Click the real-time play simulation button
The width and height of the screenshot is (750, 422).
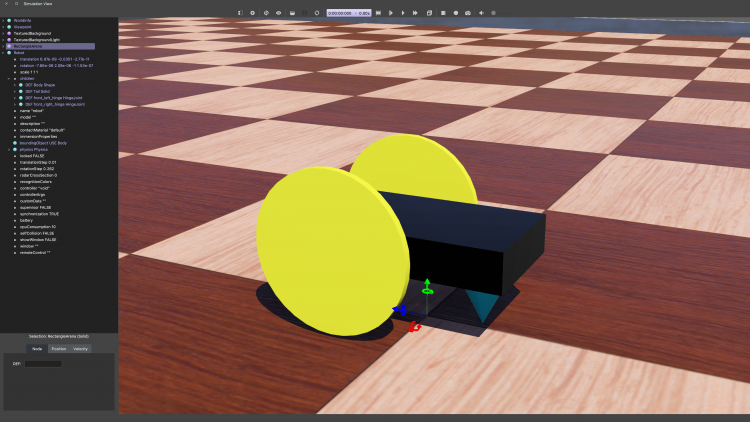pyautogui.click(x=391, y=13)
